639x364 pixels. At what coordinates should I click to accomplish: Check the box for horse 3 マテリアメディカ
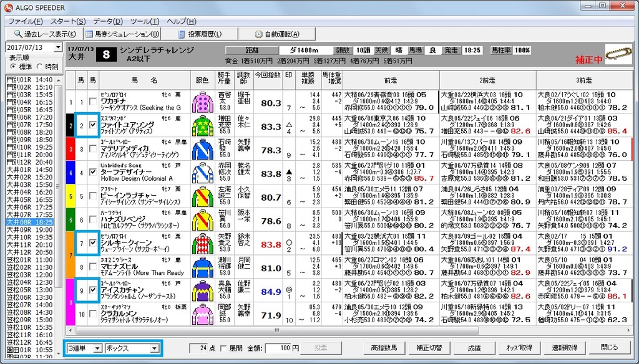tap(93, 148)
